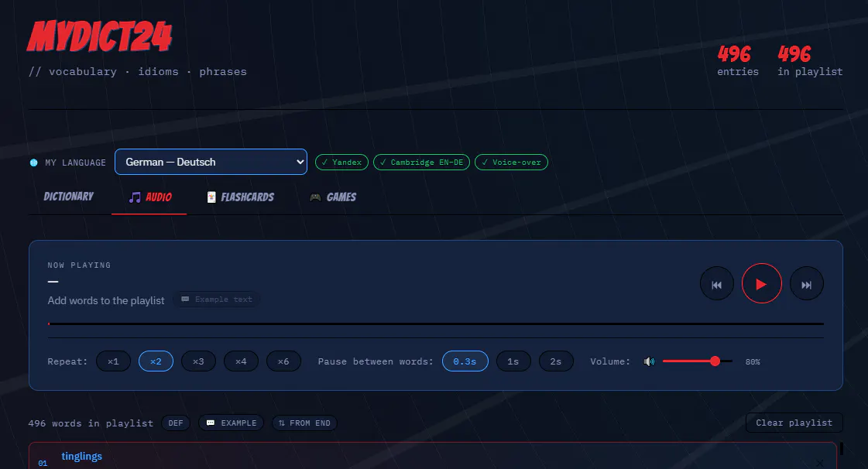Viewport: 868px width, 469px height.
Task: Click the Yandex source badge
Action: coord(341,162)
